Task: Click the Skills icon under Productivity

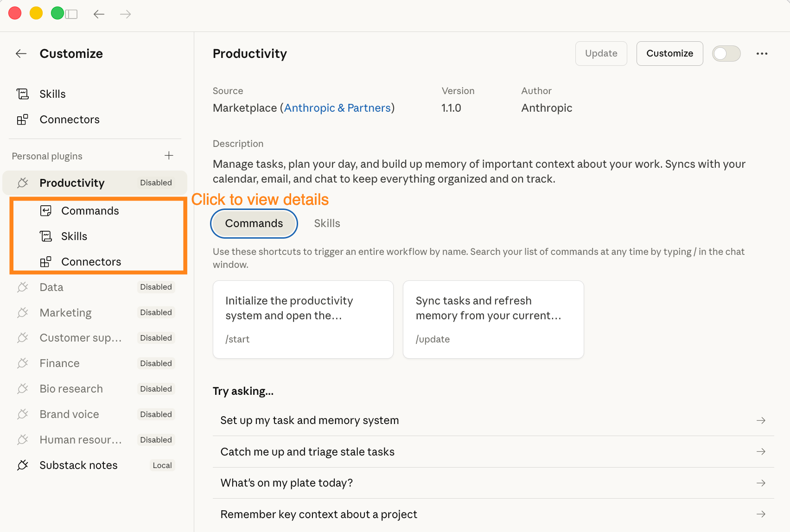Action: (46, 236)
